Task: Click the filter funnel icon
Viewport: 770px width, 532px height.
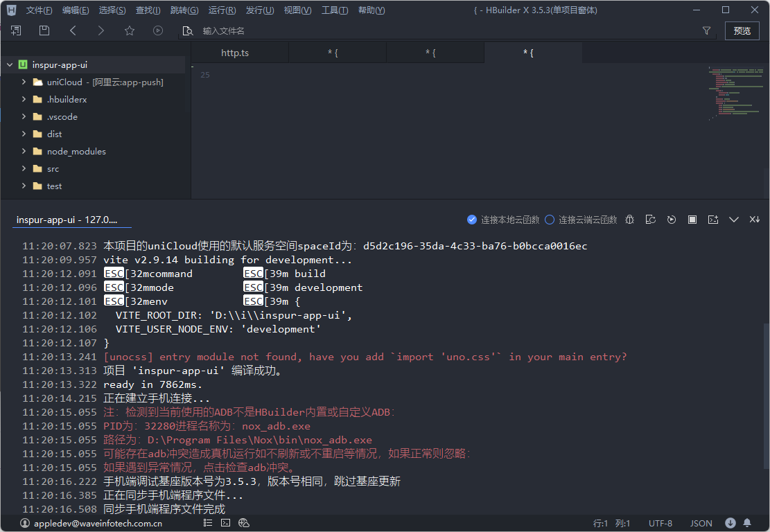Action: (706, 30)
